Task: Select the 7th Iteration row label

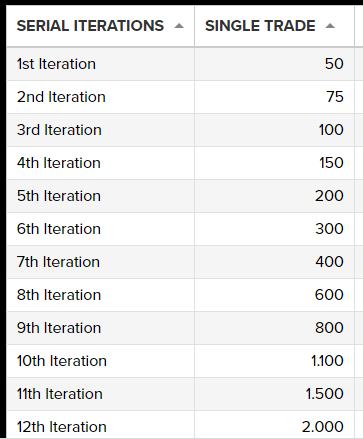Action: 58,262
